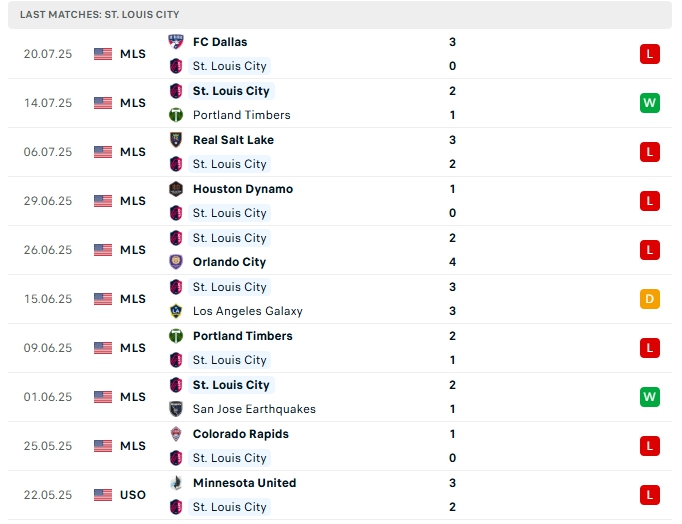The width and height of the screenshot is (682, 524).
Task: Open the Los Angeles Galaxy team link
Action: tap(248, 311)
